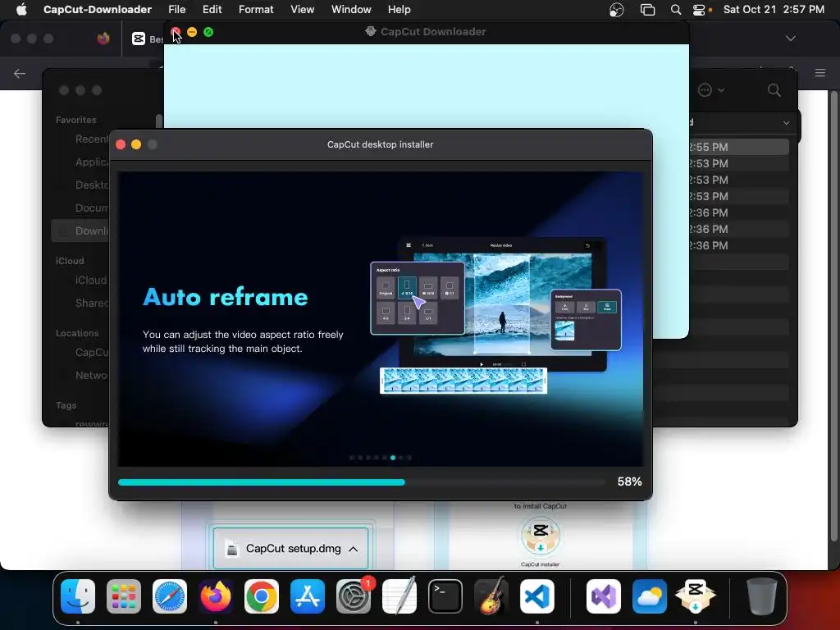The width and height of the screenshot is (840, 630).
Task: Open the Edit menu
Action: 212,9
